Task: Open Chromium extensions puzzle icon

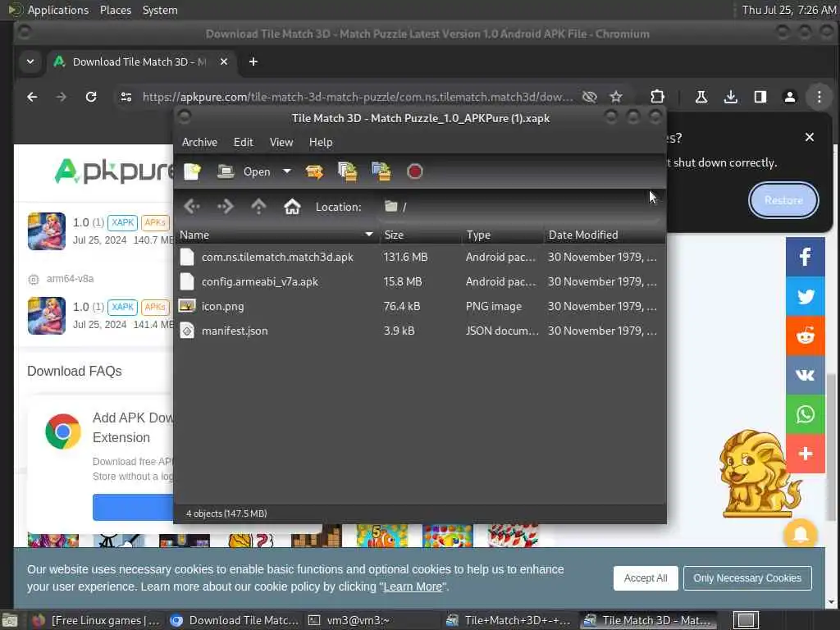Action: [657, 97]
